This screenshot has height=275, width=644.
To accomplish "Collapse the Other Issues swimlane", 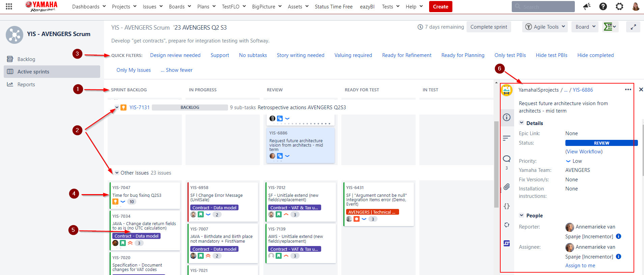I will tap(117, 173).
